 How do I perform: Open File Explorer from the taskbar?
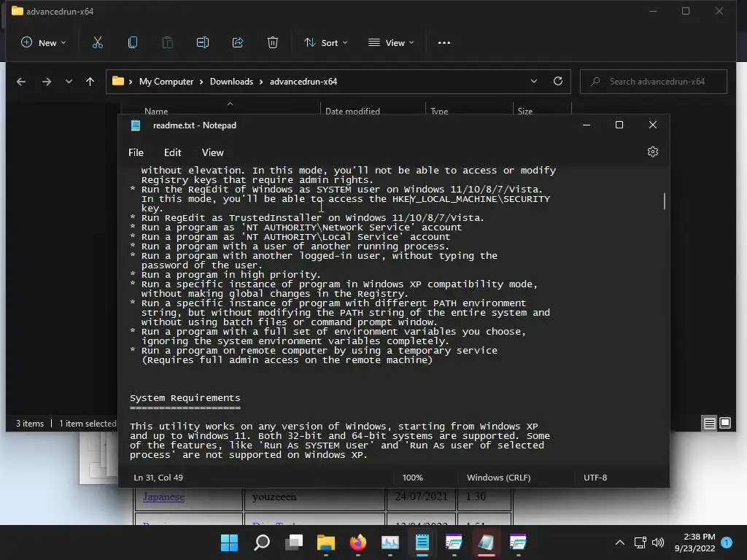pos(326,542)
